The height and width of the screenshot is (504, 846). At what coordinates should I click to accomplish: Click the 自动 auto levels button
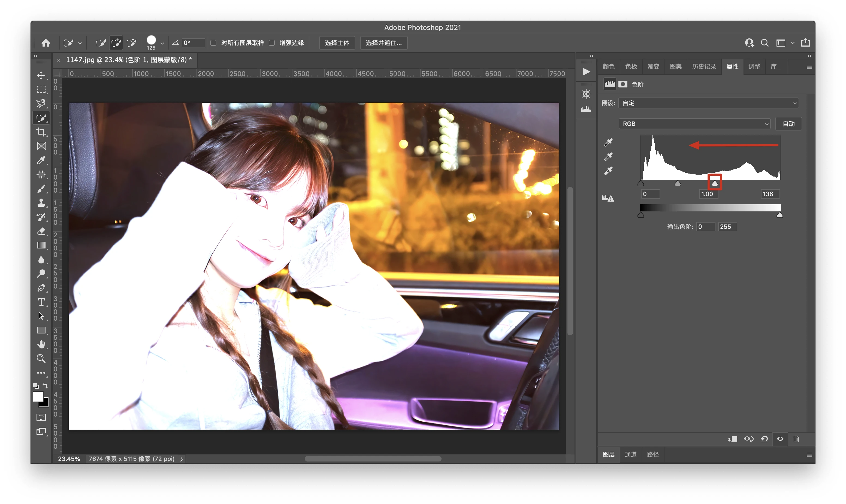point(788,124)
